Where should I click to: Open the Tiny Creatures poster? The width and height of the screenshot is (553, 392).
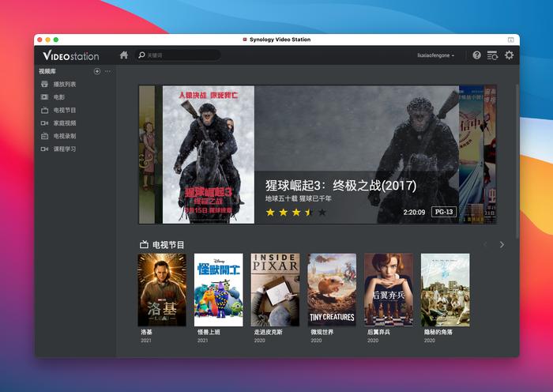pyautogui.click(x=332, y=290)
